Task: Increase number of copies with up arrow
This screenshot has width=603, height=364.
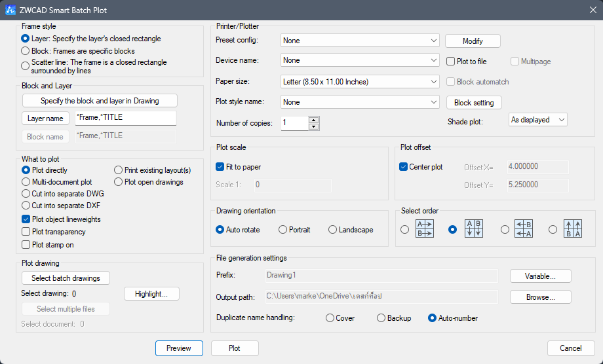Action: click(314, 120)
